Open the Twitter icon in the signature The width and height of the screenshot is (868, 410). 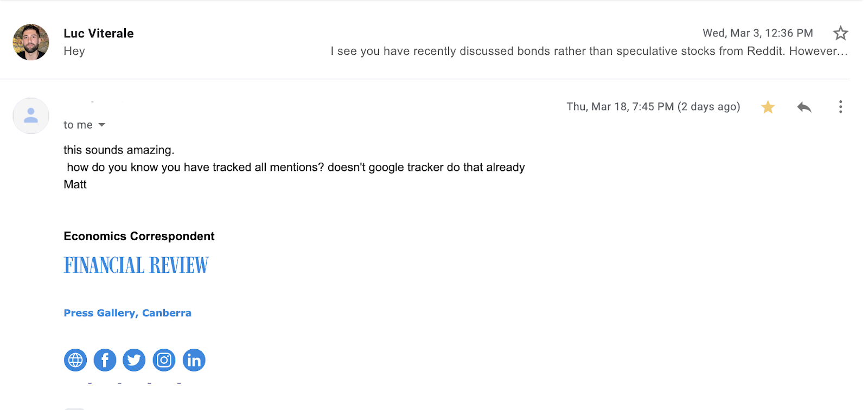(134, 360)
